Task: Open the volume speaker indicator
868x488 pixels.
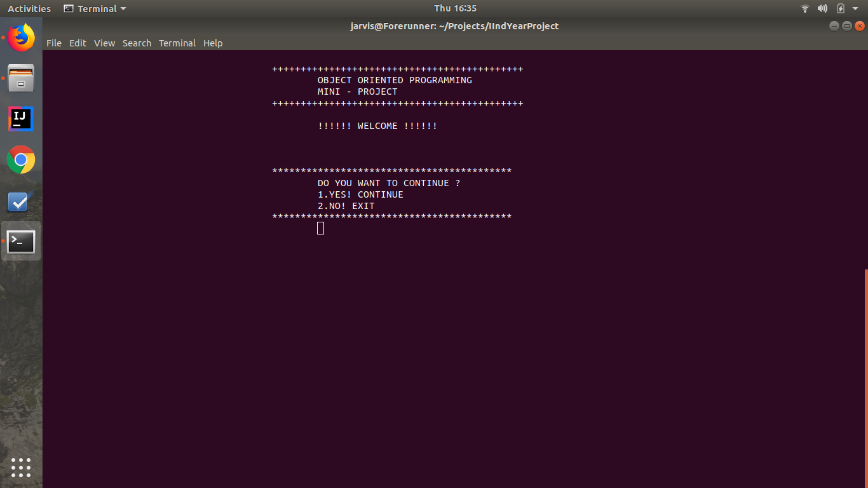Action: pyautogui.click(x=822, y=9)
